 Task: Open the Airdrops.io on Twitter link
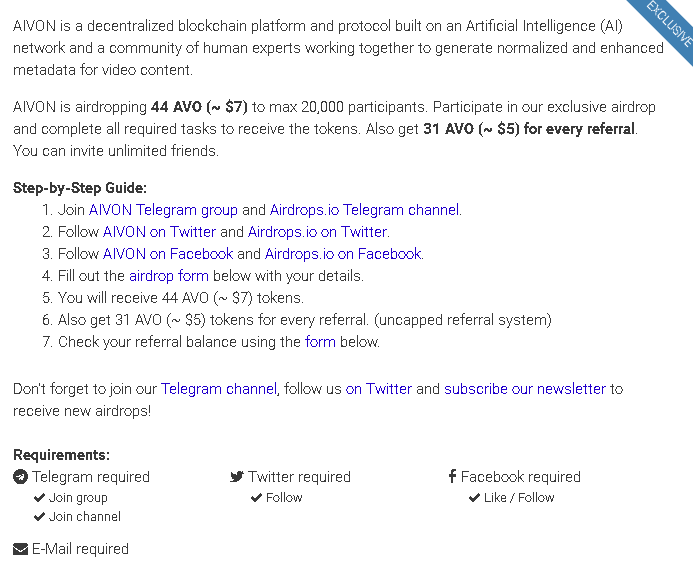[x=318, y=232]
